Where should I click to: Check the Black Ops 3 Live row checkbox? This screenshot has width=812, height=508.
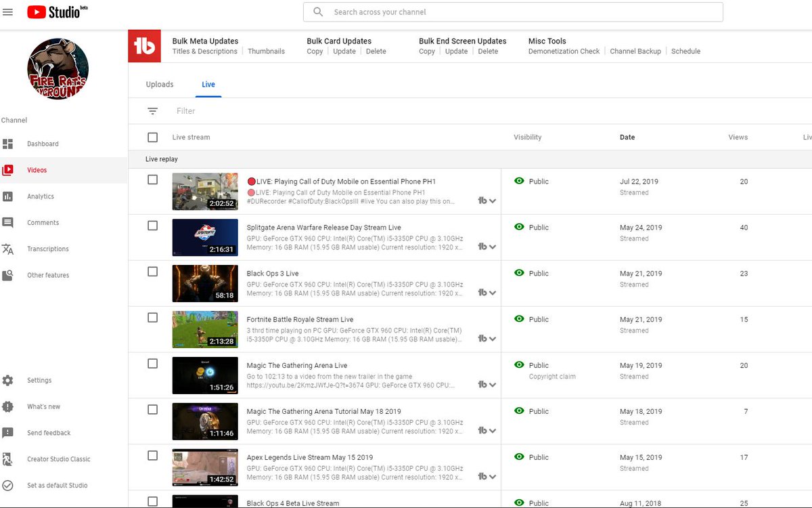click(153, 272)
